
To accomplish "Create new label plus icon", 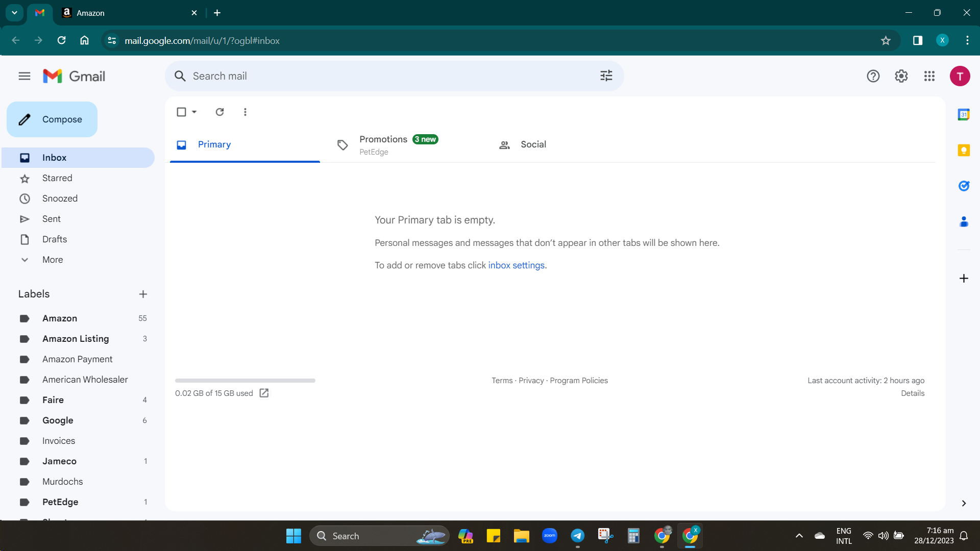I will [143, 294].
